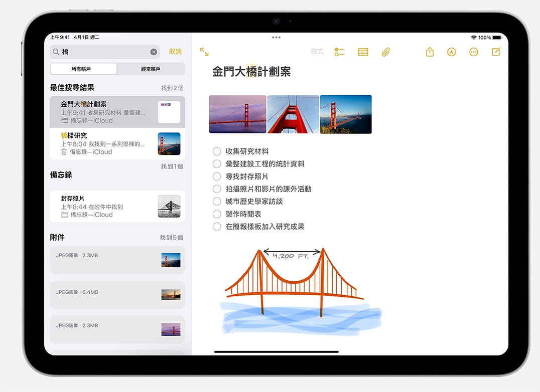The height and width of the screenshot is (392, 540).
Task: Insert a table using table icon
Action: pyautogui.click(x=363, y=52)
